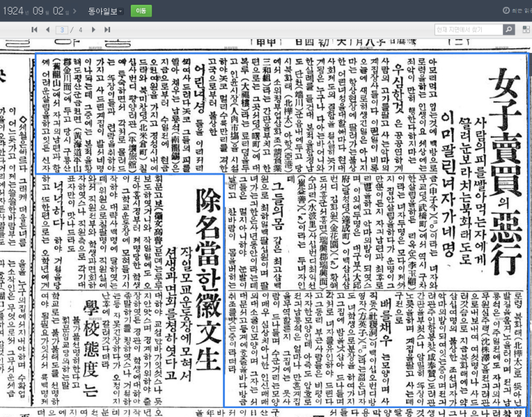Focus the 현재 지면에서 찾기 search field
The width and height of the screenshot is (532, 417).
pos(467,30)
